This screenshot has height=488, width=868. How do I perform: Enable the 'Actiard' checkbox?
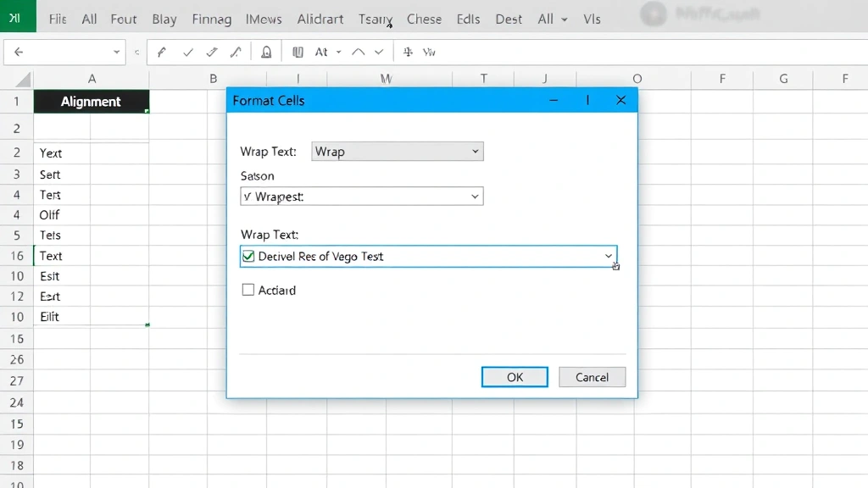[x=249, y=290]
